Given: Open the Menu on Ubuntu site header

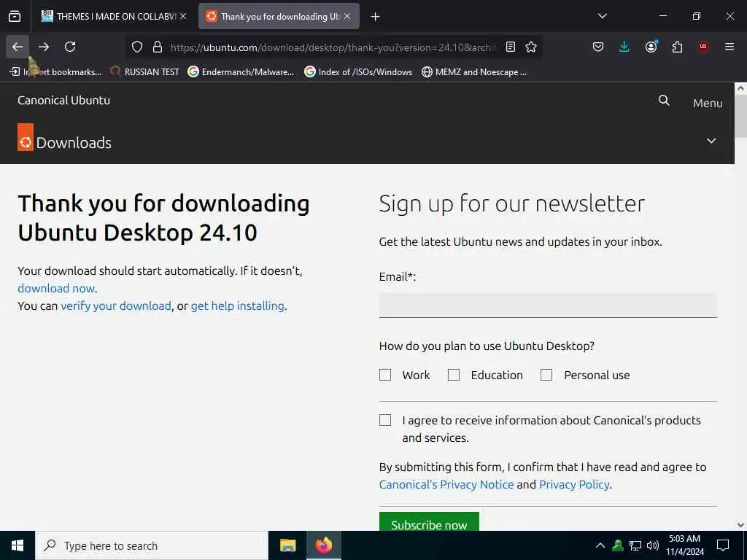Looking at the screenshot, I should click(x=708, y=103).
